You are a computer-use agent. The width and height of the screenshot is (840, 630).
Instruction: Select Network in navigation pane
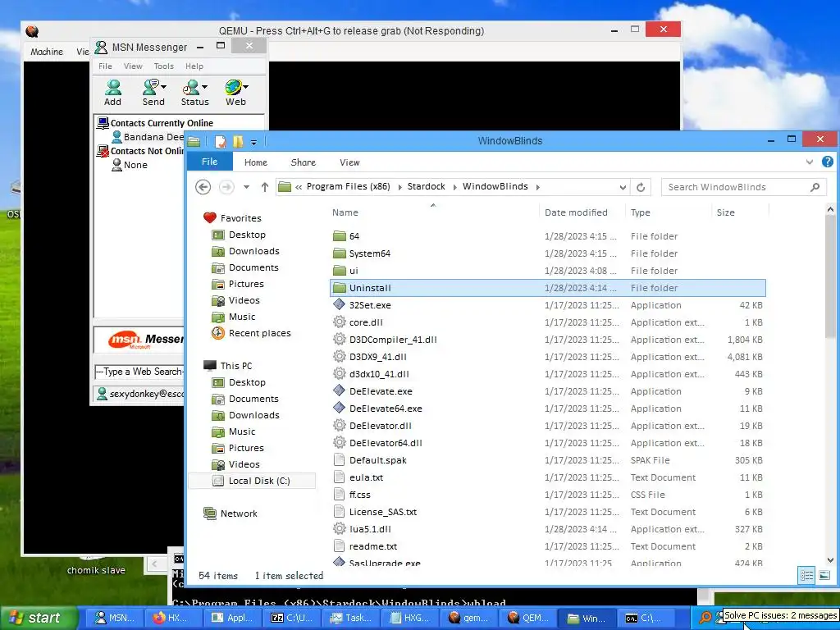tap(239, 514)
